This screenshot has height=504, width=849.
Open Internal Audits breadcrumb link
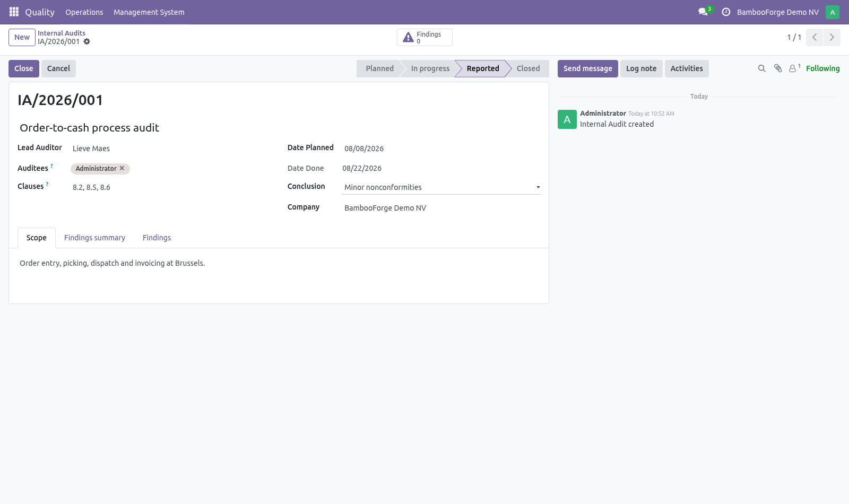coord(62,33)
